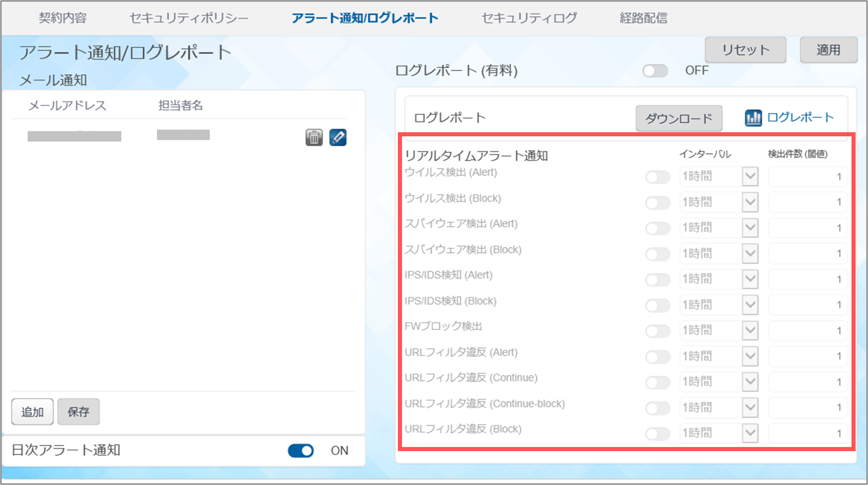The image size is (868, 485).
Task: Click the リセット button
Action: tap(745, 50)
